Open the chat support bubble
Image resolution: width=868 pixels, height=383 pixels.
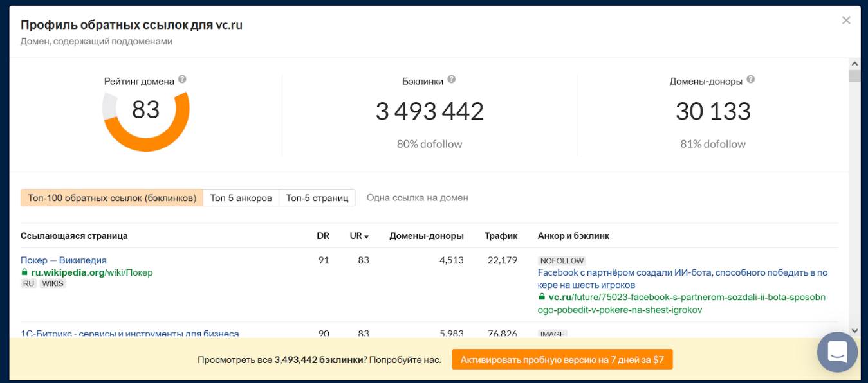click(837, 352)
